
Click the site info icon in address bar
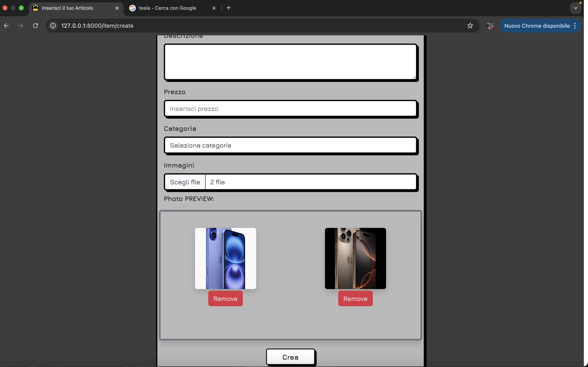click(53, 26)
